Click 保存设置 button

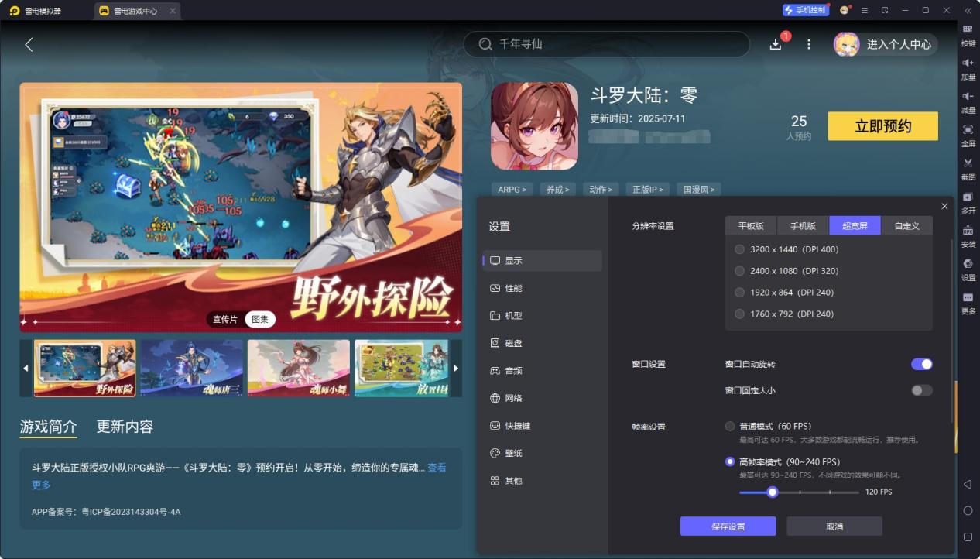(728, 526)
